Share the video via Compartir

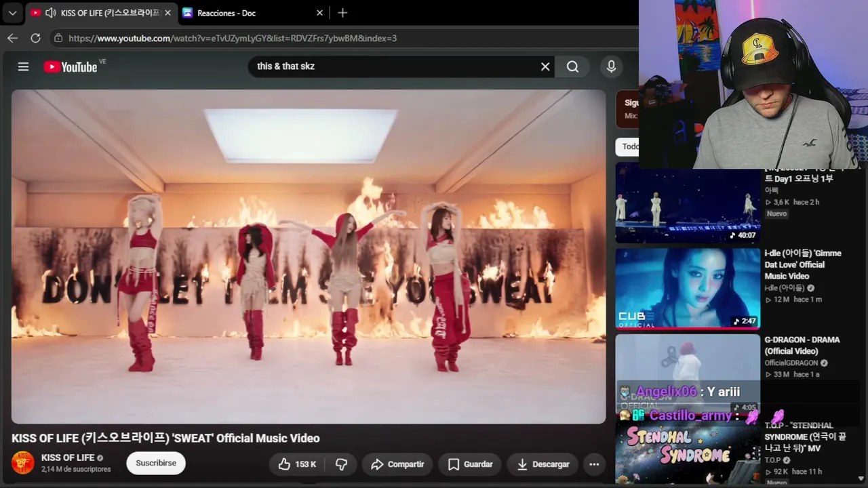click(397, 464)
